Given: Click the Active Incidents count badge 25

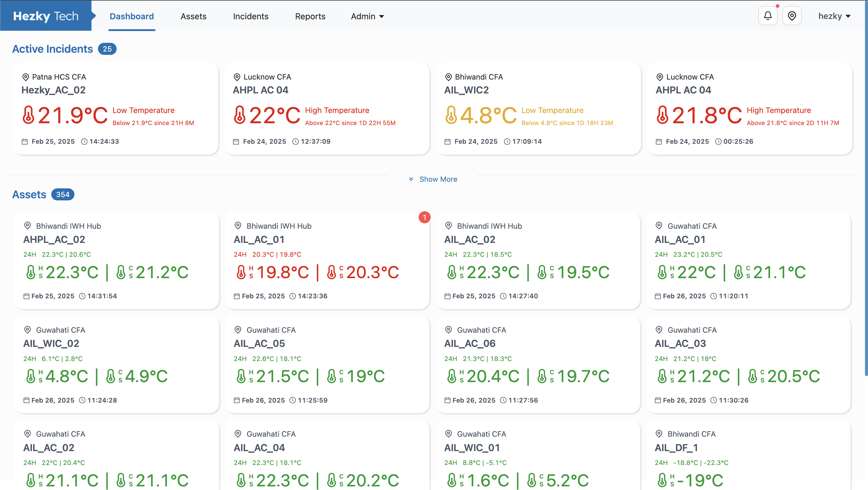Looking at the screenshot, I should [107, 49].
